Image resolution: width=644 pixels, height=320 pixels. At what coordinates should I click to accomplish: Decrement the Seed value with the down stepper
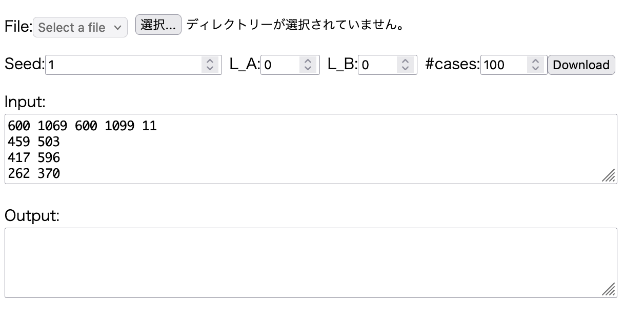[x=211, y=68]
